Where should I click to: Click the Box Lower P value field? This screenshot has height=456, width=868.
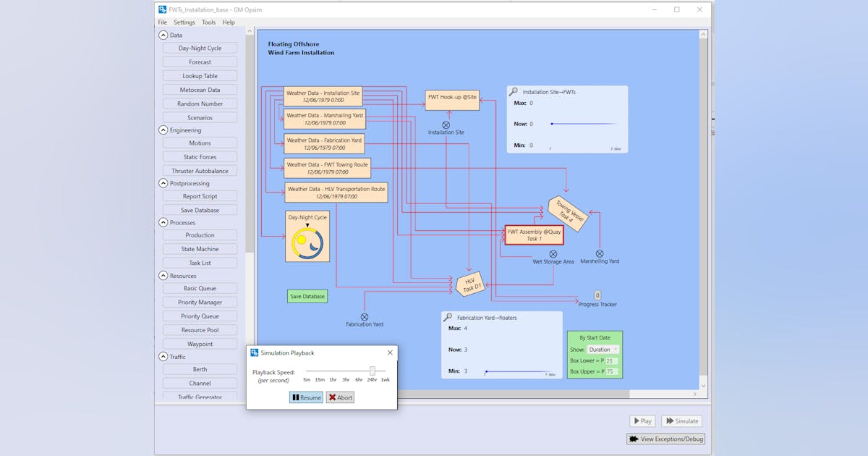coord(610,361)
